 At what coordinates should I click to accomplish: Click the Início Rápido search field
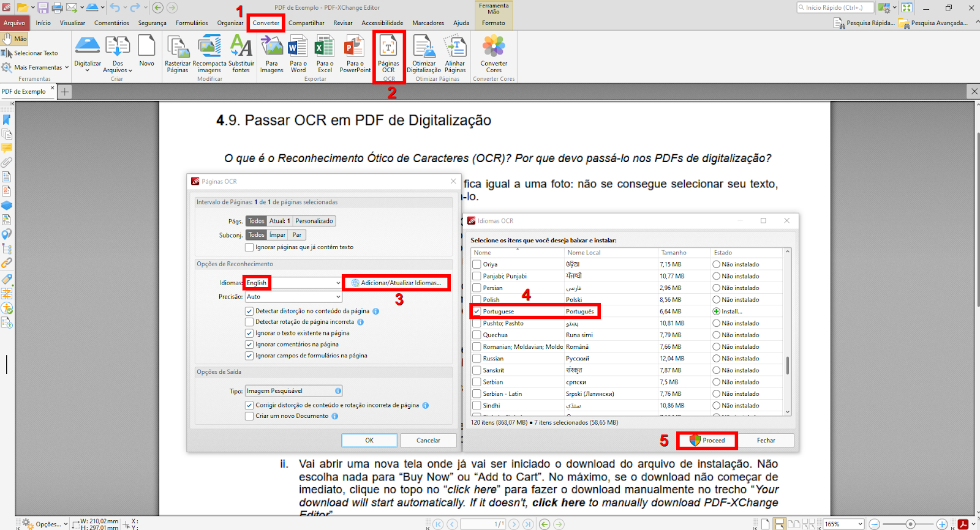pos(835,7)
